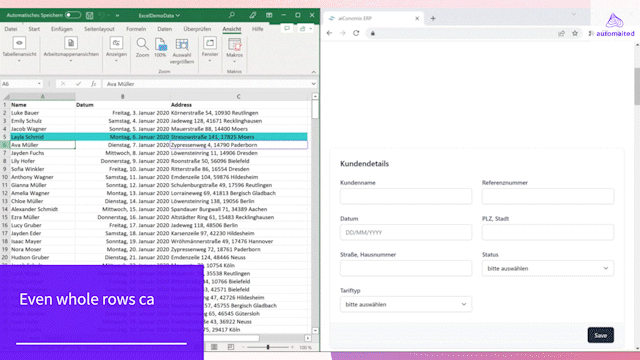Click the Save button in the form
The height and width of the screenshot is (360, 640).
tap(600, 335)
